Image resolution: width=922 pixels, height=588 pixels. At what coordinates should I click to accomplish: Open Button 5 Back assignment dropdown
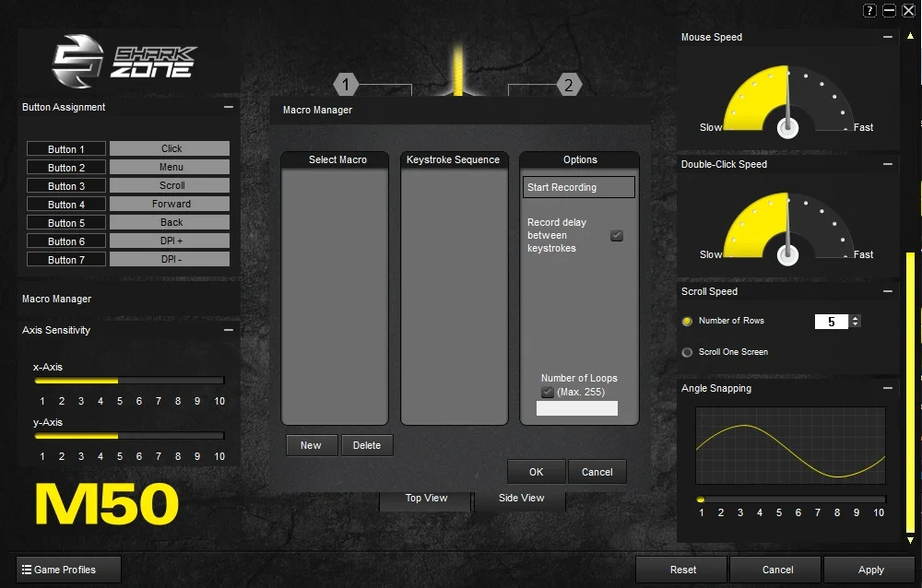pyautogui.click(x=170, y=222)
